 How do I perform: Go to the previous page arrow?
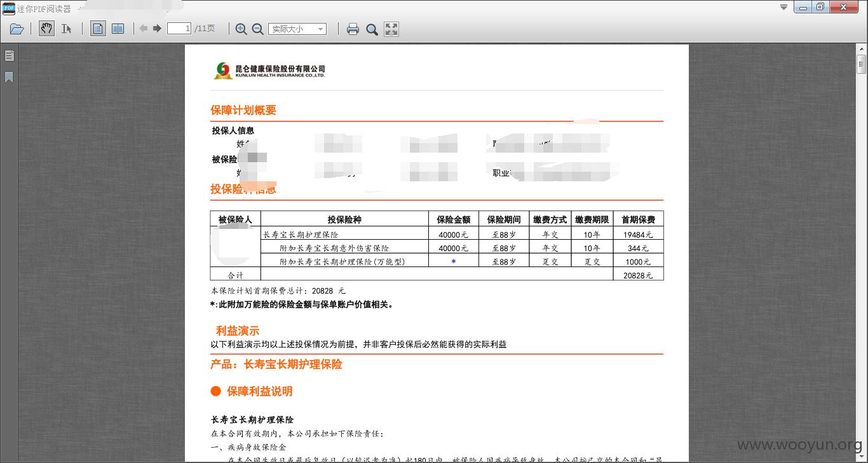(x=144, y=29)
